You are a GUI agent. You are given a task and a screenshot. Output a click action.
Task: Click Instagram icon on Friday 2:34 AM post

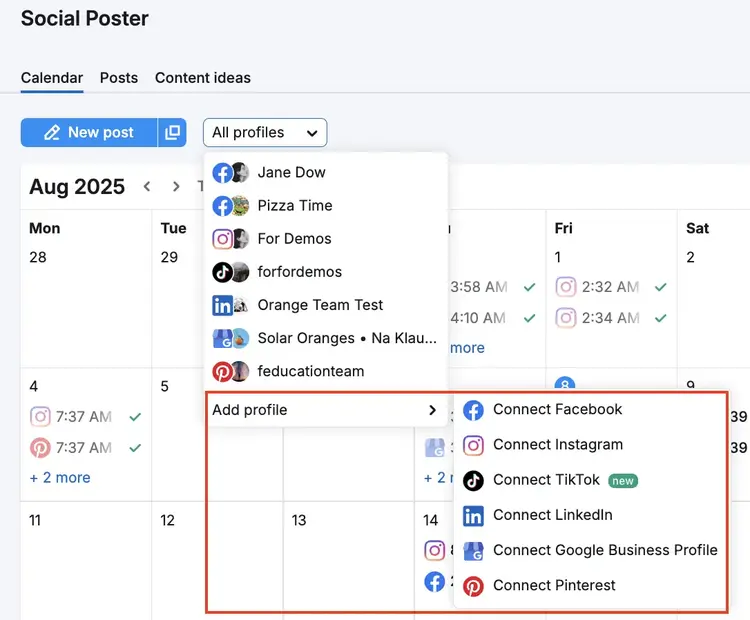[565, 318]
